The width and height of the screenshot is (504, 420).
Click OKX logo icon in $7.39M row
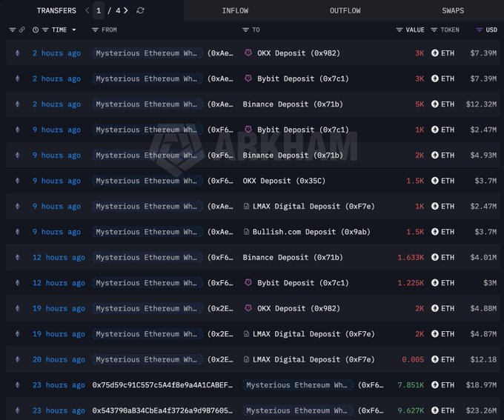248,53
